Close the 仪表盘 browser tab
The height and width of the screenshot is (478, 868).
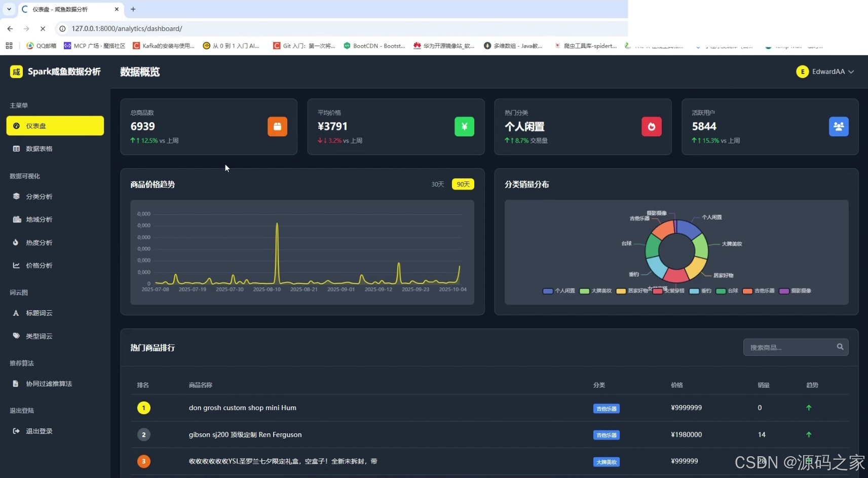click(117, 9)
